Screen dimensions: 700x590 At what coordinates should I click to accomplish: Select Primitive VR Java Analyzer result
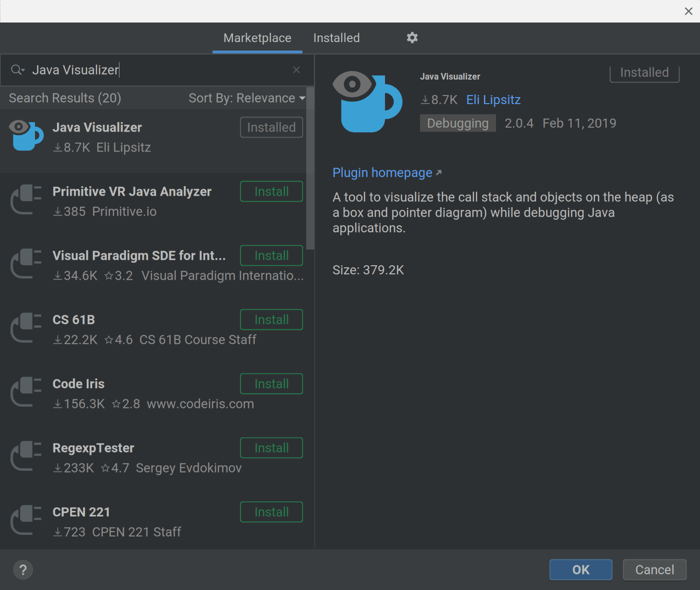pyautogui.click(x=132, y=192)
